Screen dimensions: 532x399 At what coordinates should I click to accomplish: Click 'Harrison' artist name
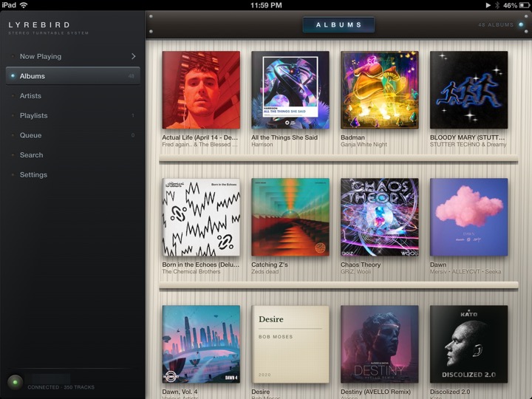(x=262, y=145)
